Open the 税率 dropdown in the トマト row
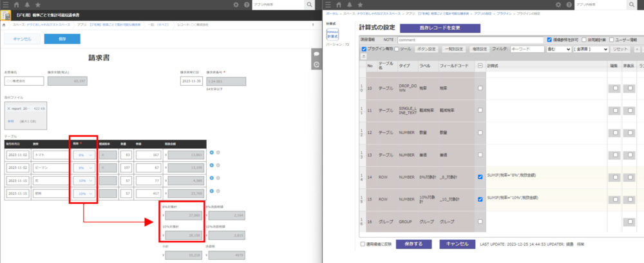This screenshot has width=644, height=263. (x=84, y=155)
